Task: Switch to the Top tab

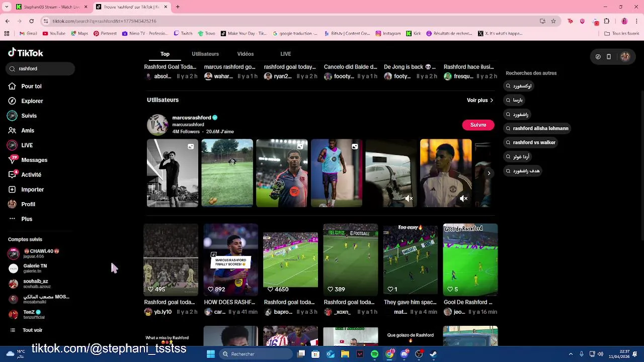Action: pos(165,54)
